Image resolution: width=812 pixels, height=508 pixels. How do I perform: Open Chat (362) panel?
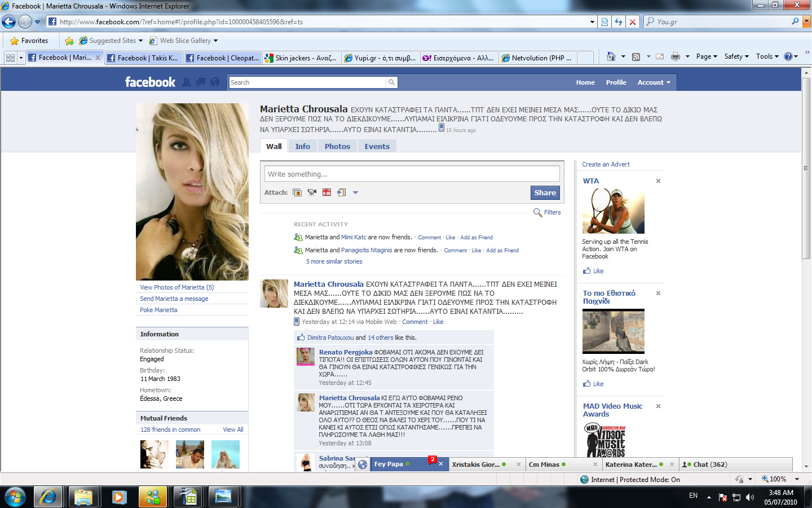click(x=736, y=465)
